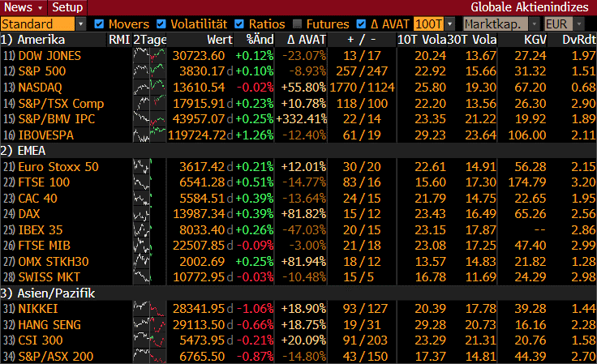The height and width of the screenshot is (364, 597).
Task: Select the NASDAQ index
Action: (40, 87)
